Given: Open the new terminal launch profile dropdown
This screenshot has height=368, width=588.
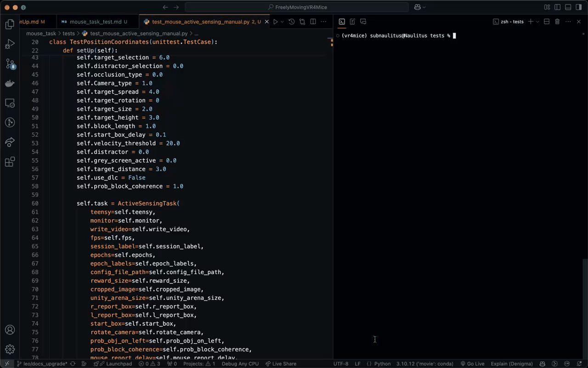Looking at the screenshot, I should pyautogui.click(x=537, y=22).
